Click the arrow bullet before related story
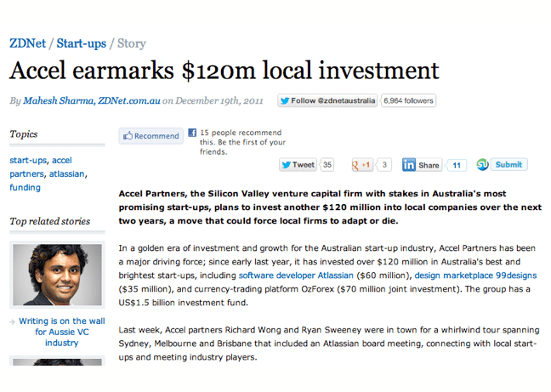 [12, 321]
